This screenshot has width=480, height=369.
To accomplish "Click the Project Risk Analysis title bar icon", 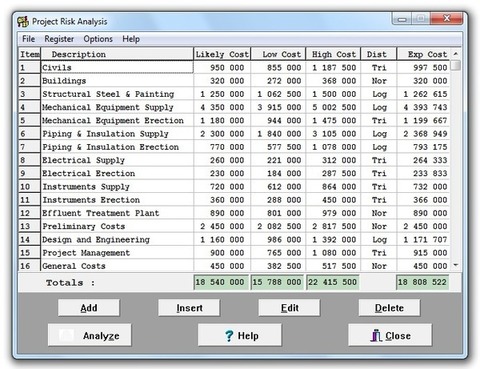I will click(23, 22).
